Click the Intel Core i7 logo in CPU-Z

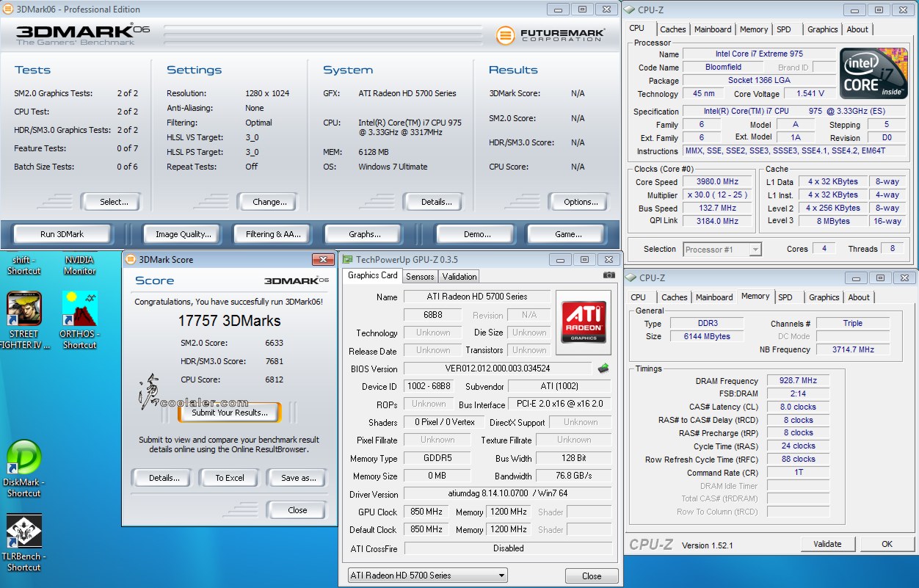pyautogui.click(x=873, y=74)
